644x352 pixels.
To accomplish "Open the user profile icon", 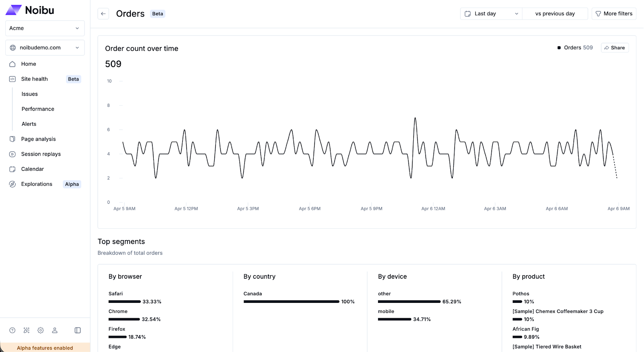I will (x=55, y=330).
